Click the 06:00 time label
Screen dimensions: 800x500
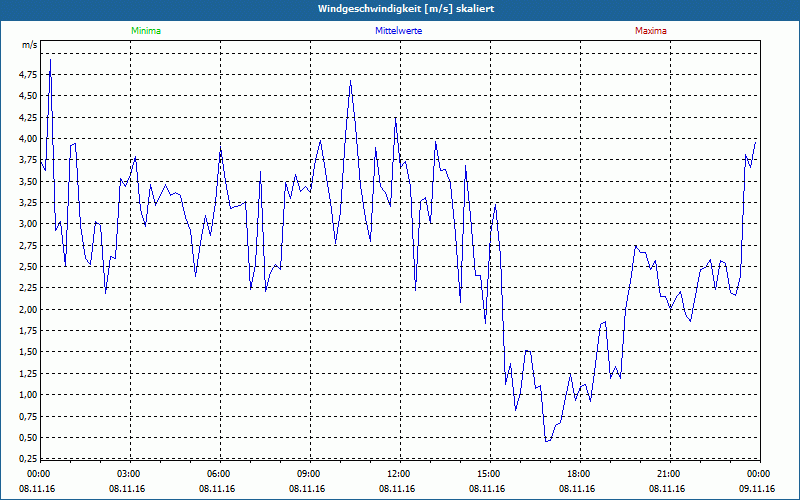point(218,474)
